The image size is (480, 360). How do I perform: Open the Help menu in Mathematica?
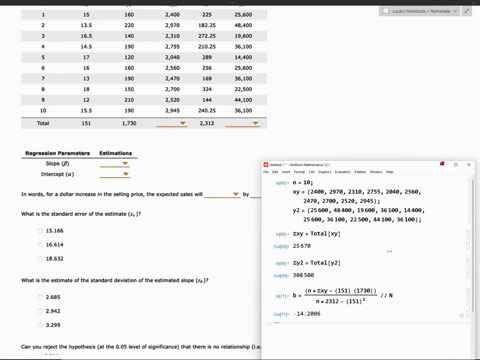click(x=390, y=172)
